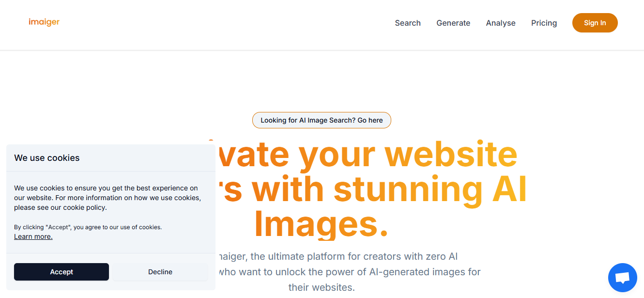
Task: Open the Pricing page
Action: [x=544, y=23]
